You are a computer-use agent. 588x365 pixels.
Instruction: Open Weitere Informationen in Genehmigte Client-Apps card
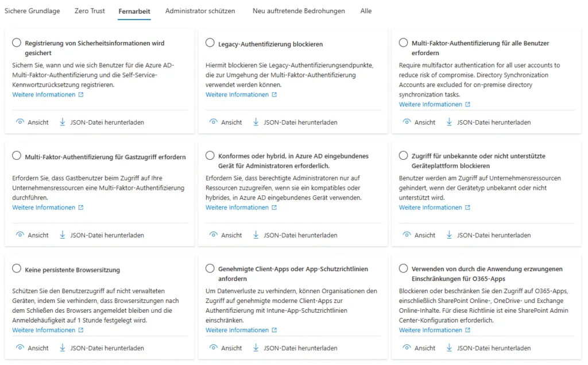(x=237, y=330)
